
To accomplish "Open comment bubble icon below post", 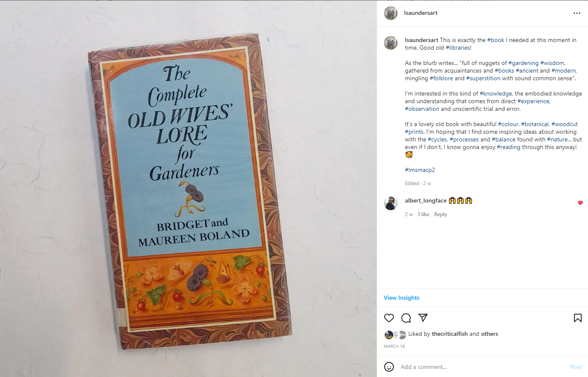I will pyautogui.click(x=406, y=318).
